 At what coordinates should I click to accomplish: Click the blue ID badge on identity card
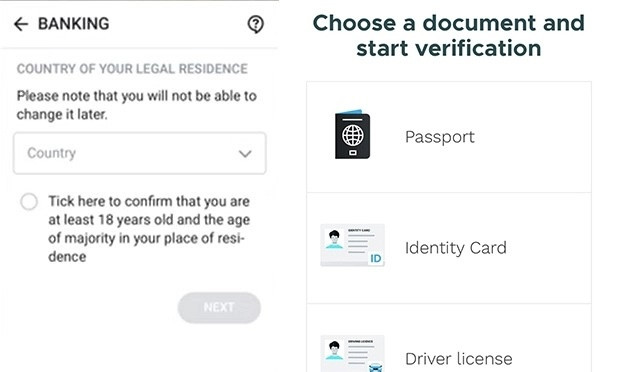click(x=376, y=259)
